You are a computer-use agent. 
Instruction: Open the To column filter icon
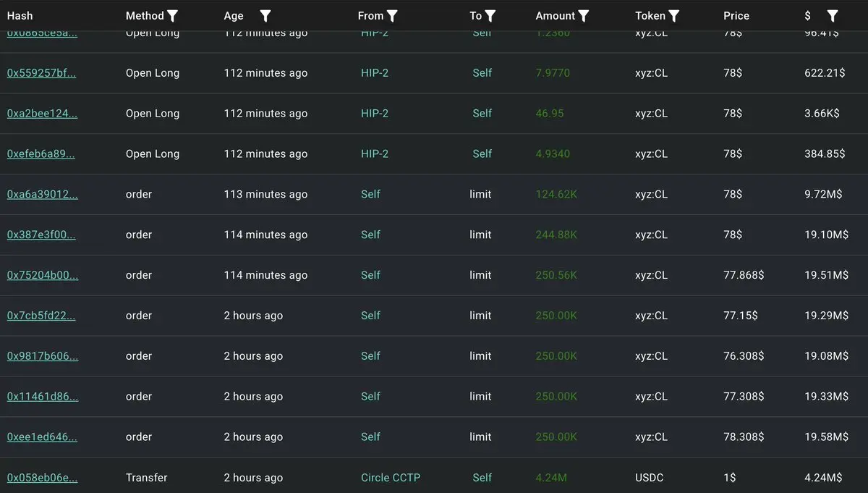click(490, 16)
